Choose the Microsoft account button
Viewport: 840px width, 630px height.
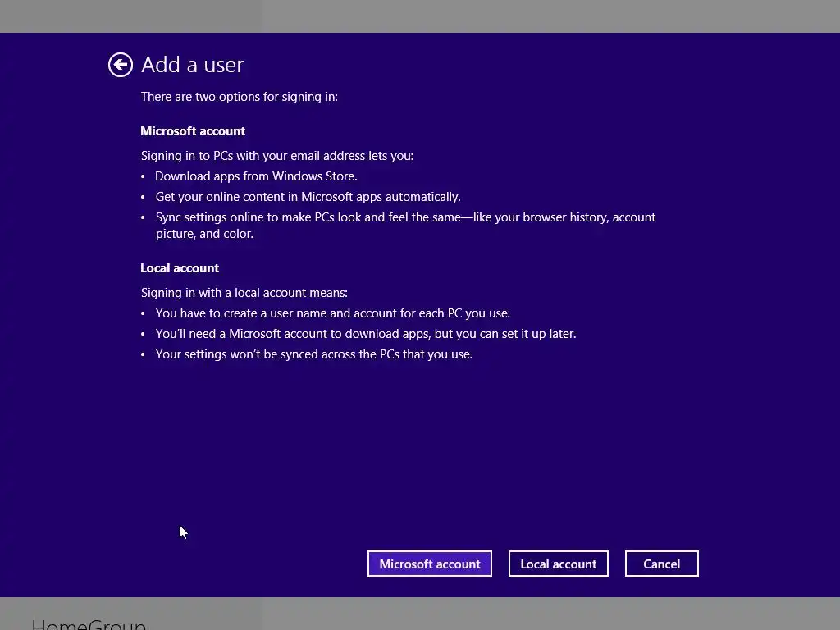point(430,564)
